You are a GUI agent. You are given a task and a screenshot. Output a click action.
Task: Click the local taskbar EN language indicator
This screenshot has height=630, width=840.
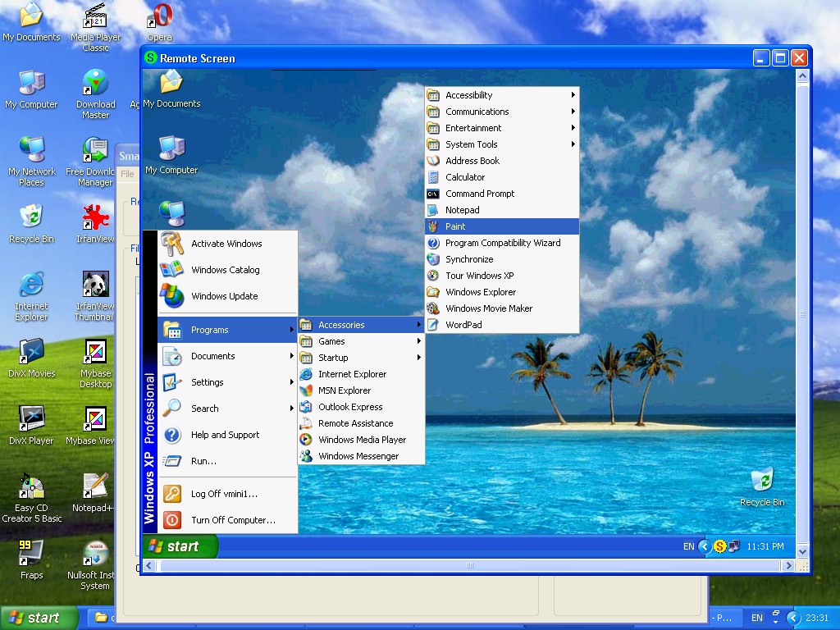[x=757, y=618]
